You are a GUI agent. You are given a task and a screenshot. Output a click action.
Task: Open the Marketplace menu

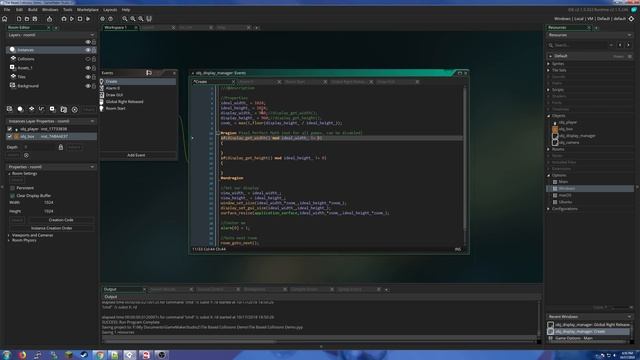[88, 9]
